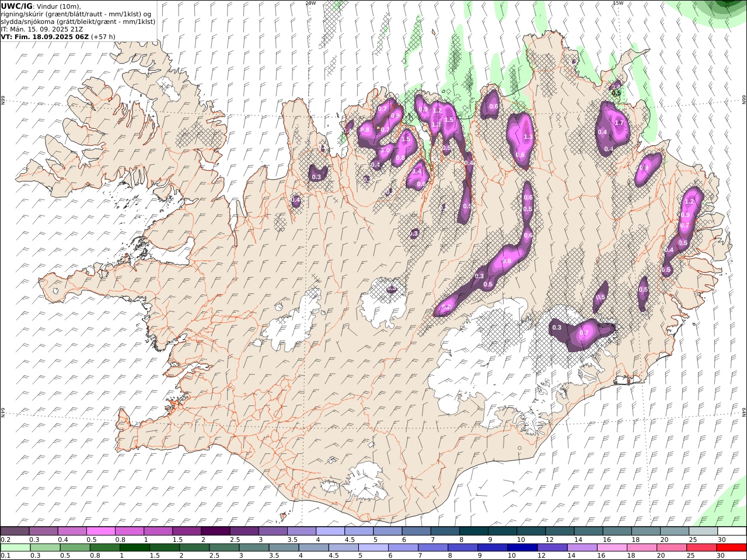Screen dimensions: 747x560
Task: Click the '20W' longitude label at the top
Action: pos(310,3)
